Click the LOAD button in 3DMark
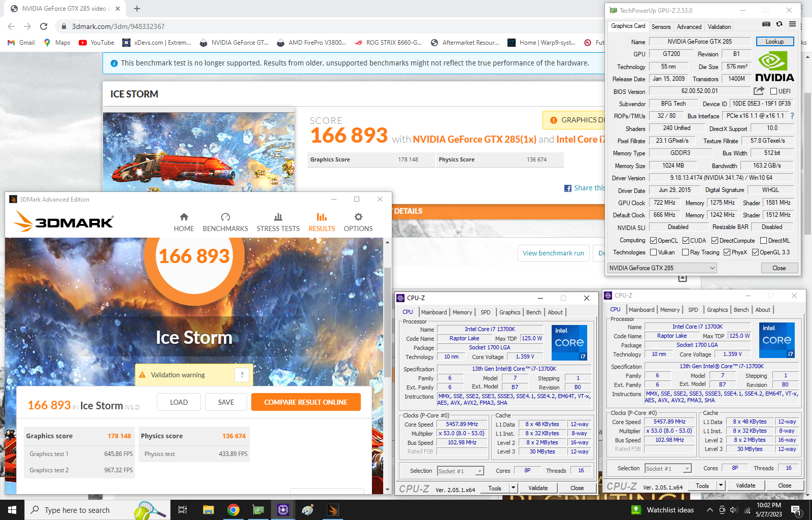The height and width of the screenshot is (520, 812). click(179, 402)
